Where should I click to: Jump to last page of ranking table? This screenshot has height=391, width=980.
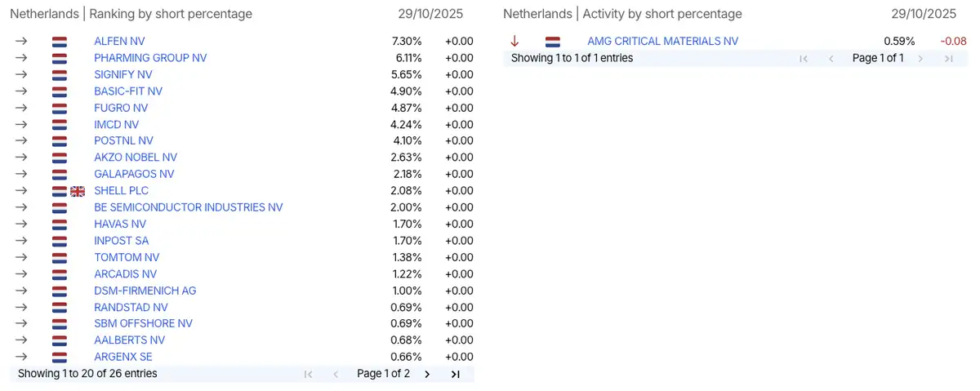[456, 374]
